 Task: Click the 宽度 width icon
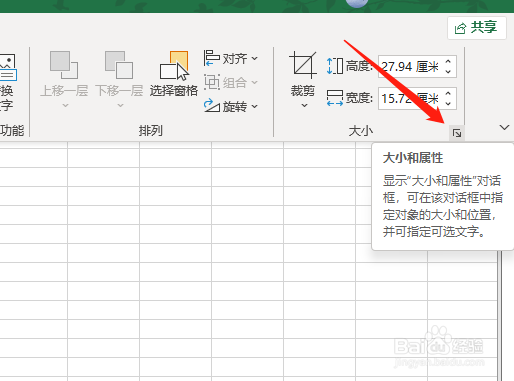334,98
